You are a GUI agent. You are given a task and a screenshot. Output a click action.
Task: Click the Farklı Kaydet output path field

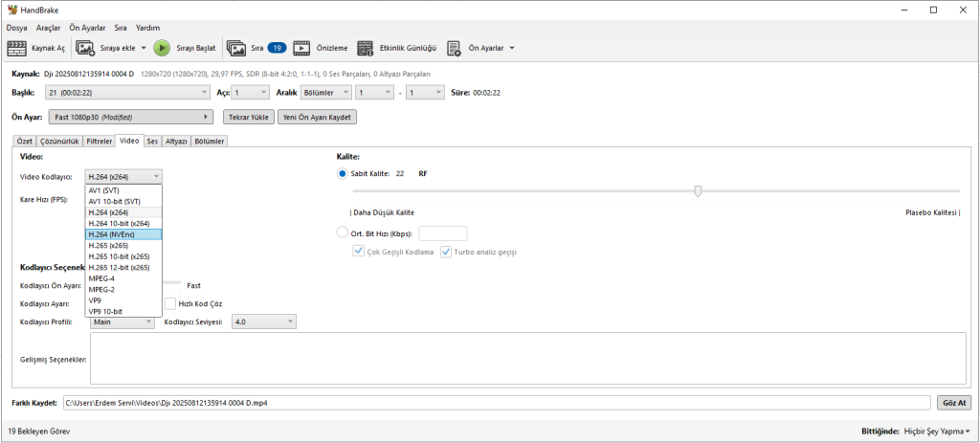[497, 403]
